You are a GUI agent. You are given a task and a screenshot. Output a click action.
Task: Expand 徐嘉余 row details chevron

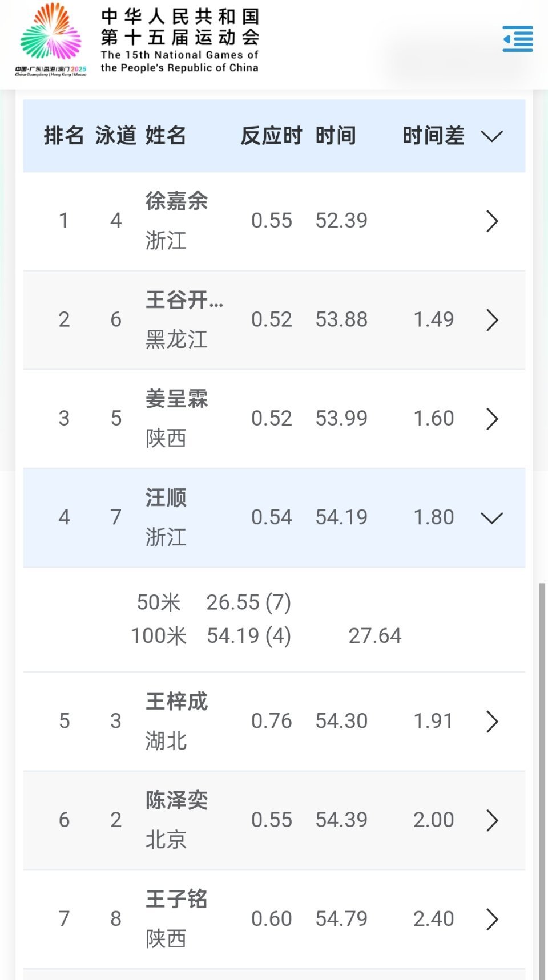[492, 221]
